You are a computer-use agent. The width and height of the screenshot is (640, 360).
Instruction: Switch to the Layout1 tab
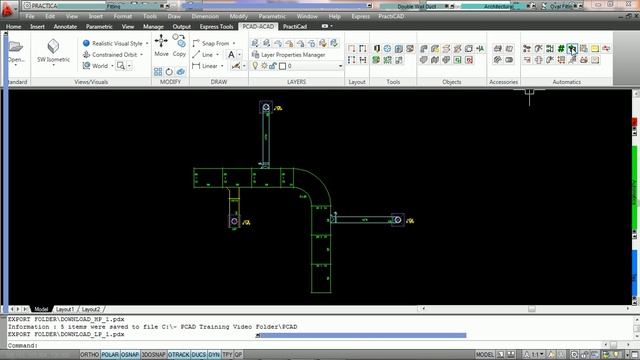coord(65,309)
